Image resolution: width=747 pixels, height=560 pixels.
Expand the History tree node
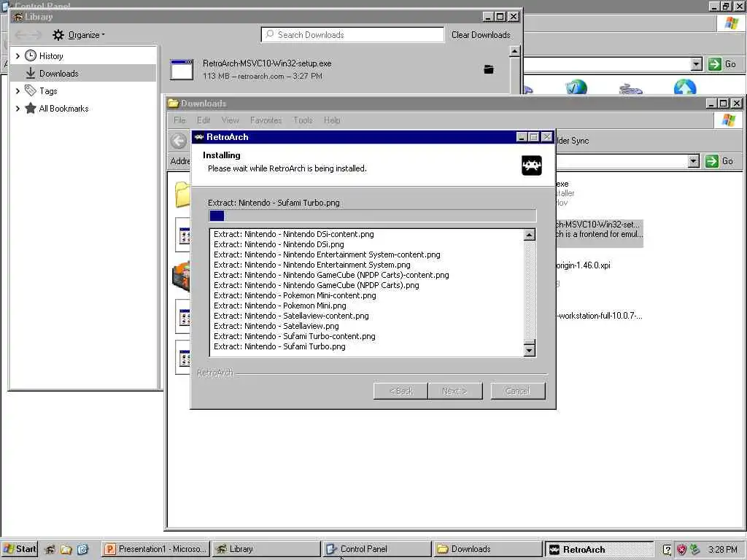point(18,55)
